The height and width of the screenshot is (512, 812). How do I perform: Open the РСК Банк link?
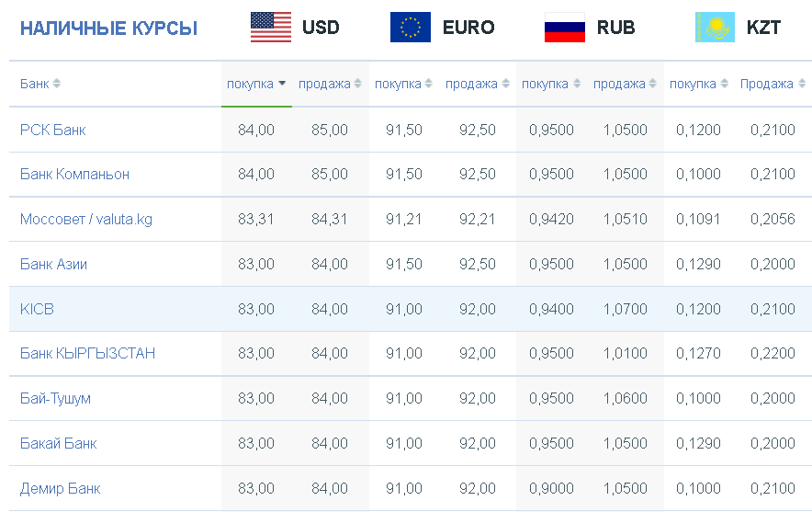pyautogui.click(x=53, y=130)
